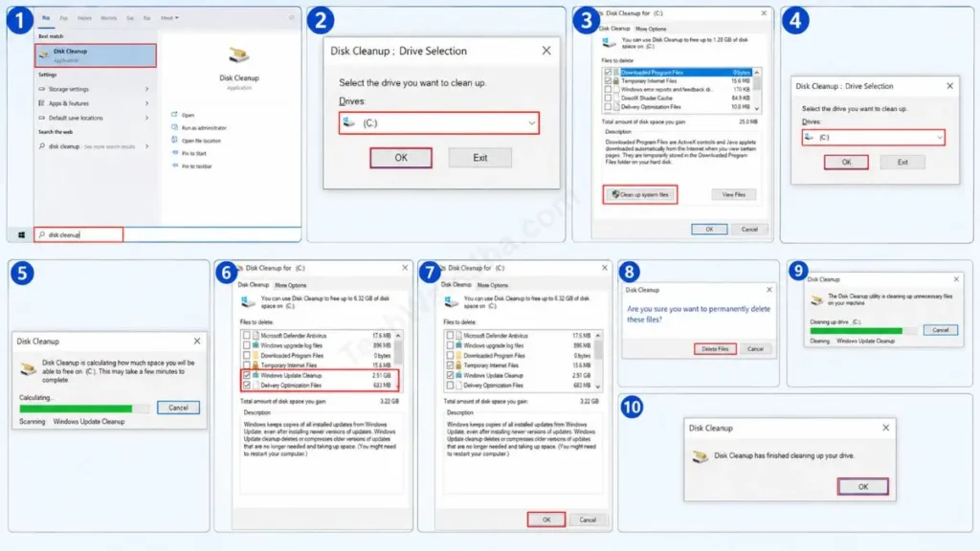Click the brush-drive icon in the finished cleaning dialog

pyautogui.click(x=700, y=456)
